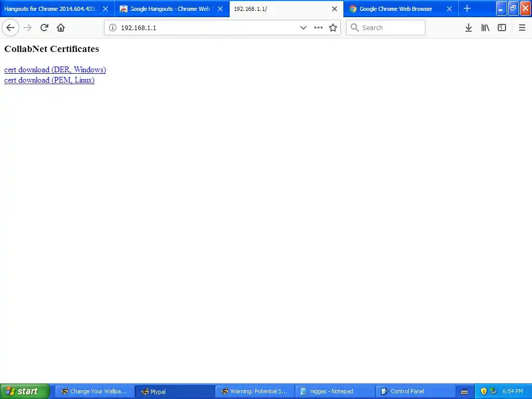
Task: Click Google Hangouts tab favicon
Action: pyautogui.click(x=124, y=9)
